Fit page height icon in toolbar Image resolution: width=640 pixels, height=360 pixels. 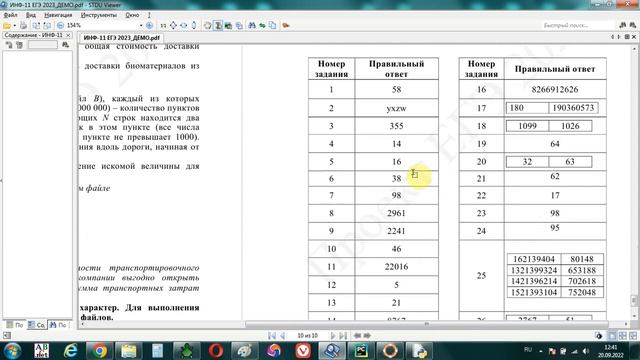click(194, 25)
